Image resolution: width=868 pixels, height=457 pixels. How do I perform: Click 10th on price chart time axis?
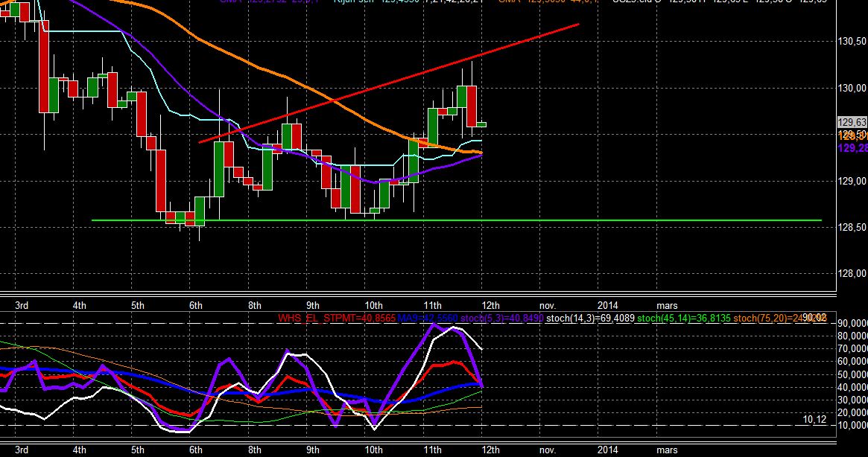[373, 305]
